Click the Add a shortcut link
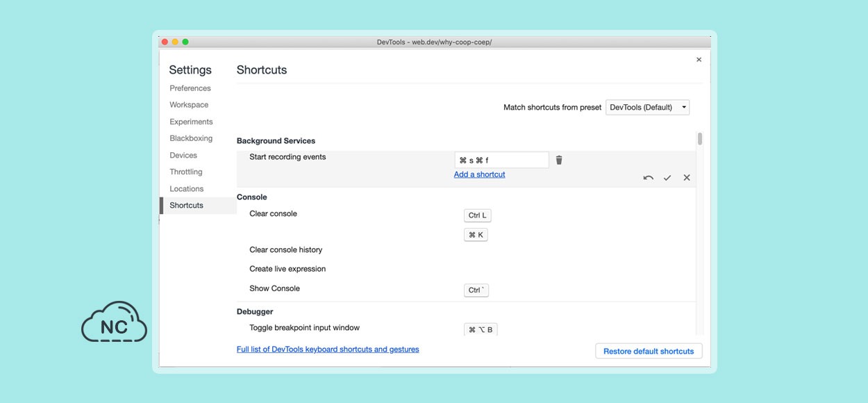 [x=480, y=174]
